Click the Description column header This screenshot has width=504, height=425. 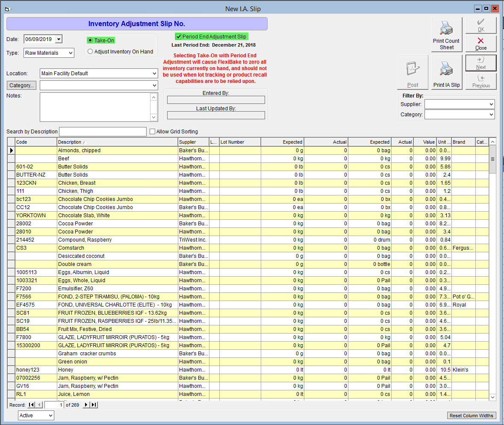coord(117,142)
